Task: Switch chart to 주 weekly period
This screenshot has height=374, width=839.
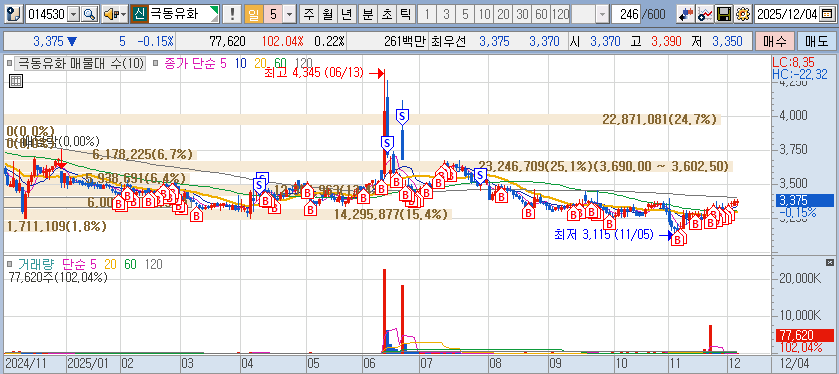Action: [x=308, y=14]
